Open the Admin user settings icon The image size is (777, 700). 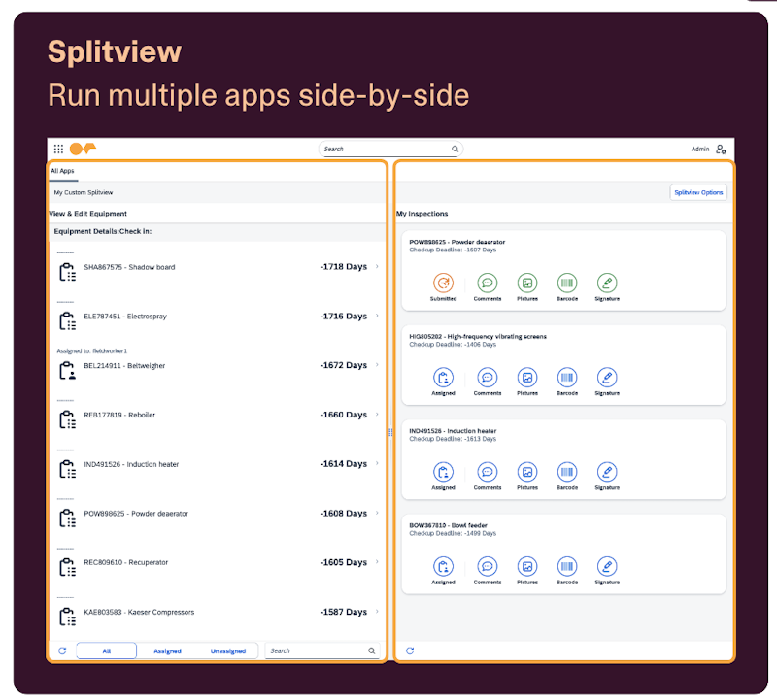point(721,149)
